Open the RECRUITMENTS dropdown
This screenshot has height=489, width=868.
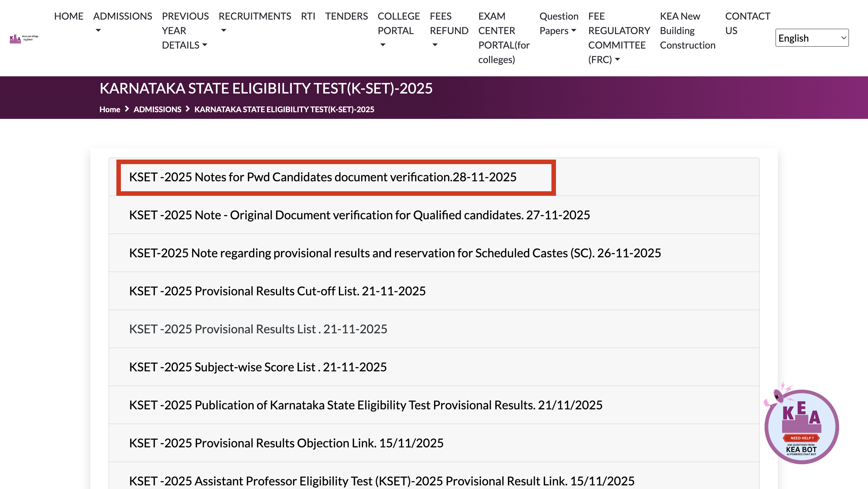pyautogui.click(x=255, y=23)
